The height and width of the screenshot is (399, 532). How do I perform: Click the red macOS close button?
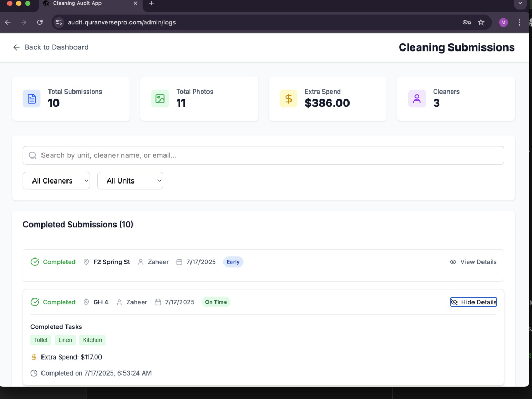point(10,3)
